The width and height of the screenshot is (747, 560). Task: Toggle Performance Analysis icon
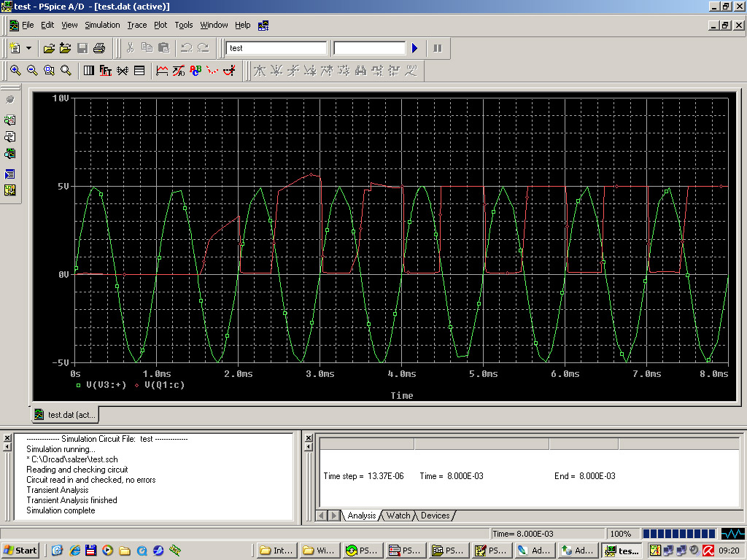click(123, 71)
